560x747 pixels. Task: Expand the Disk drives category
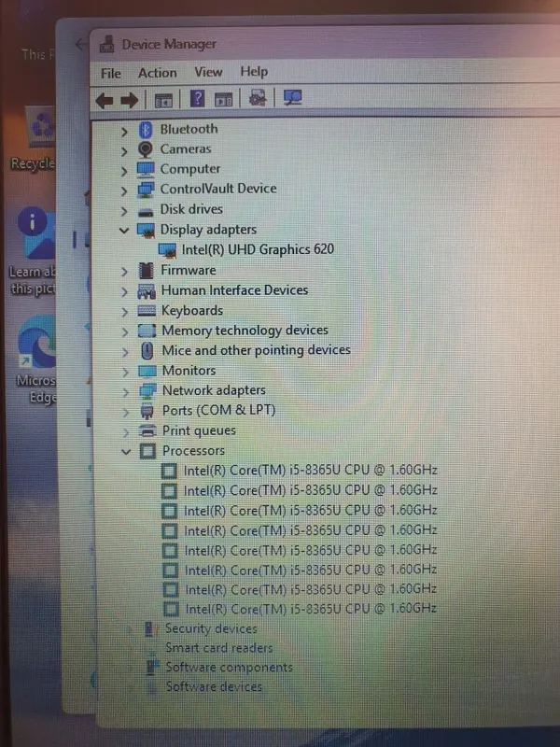[x=124, y=211]
